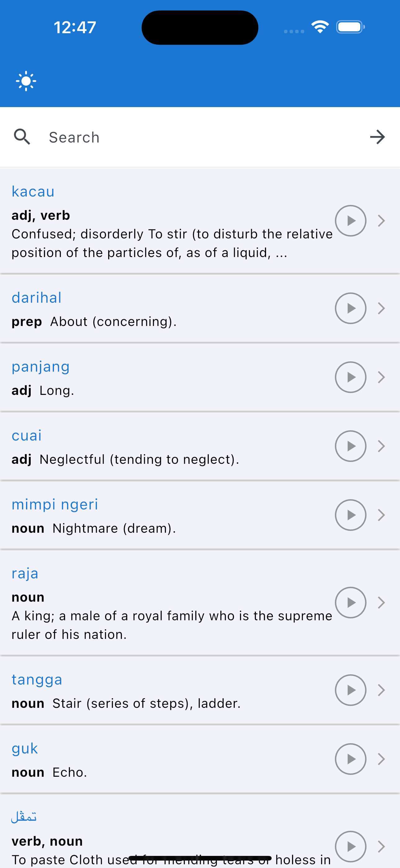Tap the magnifying glass search icon
Viewport: 400px width, 868px height.
click(22, 137)
